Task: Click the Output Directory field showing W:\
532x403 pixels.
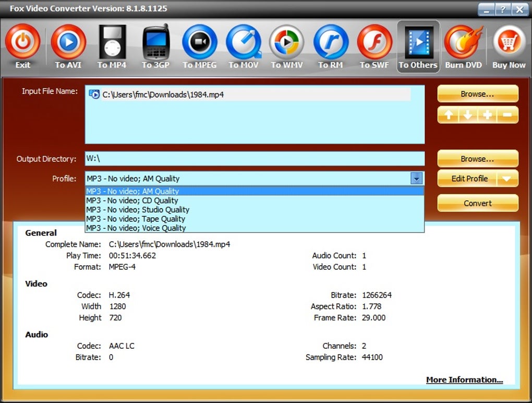Action: coord(255,159)
